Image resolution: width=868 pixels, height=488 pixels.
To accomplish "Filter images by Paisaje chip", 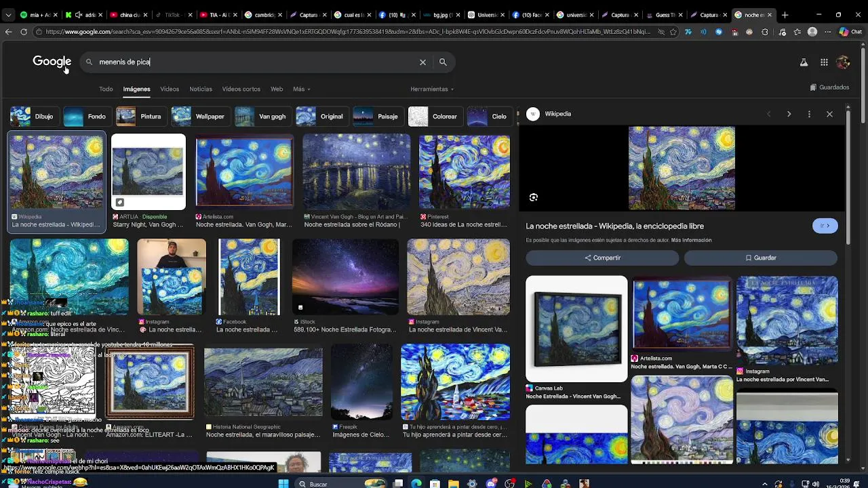I will (x=377, y=117).
